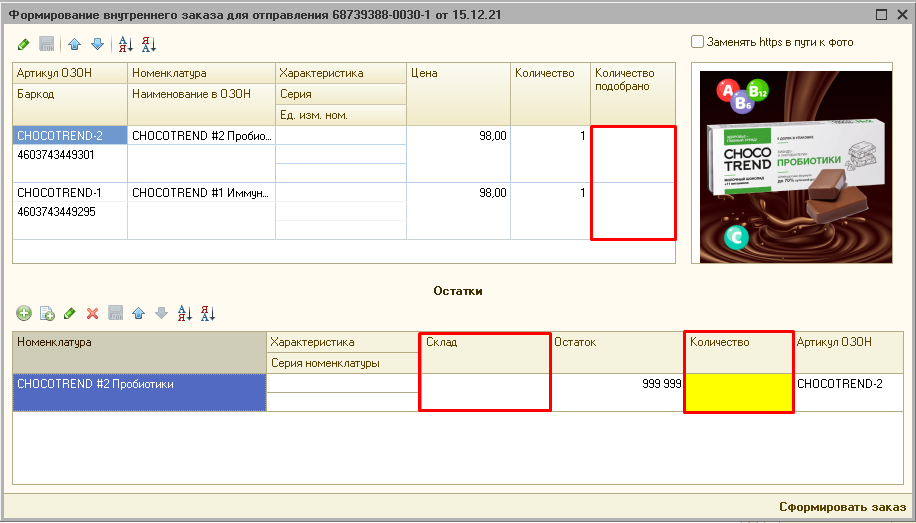Click Характеристика header in Остатки table
916x523 pixels.
[x=343, y=342]
